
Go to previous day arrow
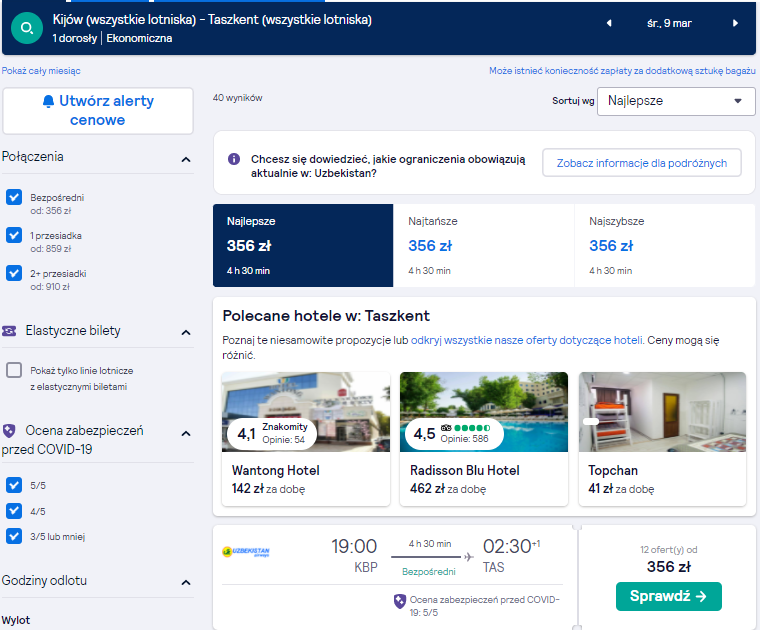[609, 23]
